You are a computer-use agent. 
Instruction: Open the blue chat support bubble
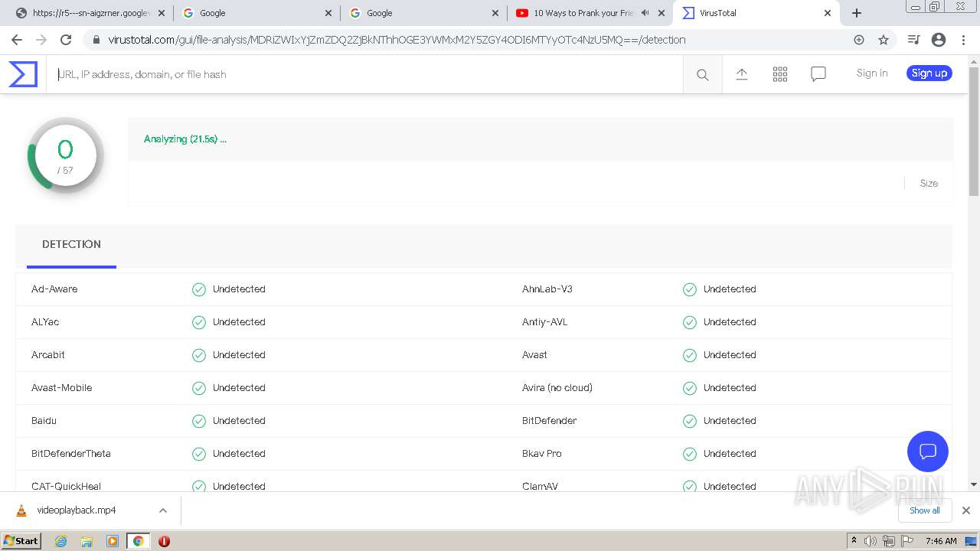[928, 452]
